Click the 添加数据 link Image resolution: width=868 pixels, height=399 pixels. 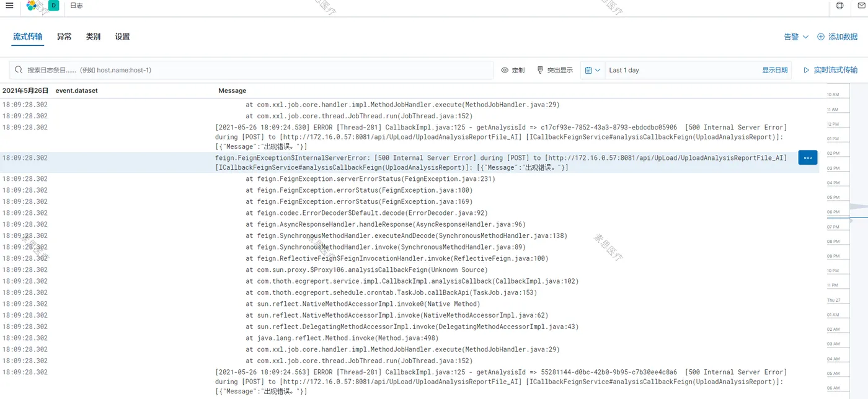(843, 37)
